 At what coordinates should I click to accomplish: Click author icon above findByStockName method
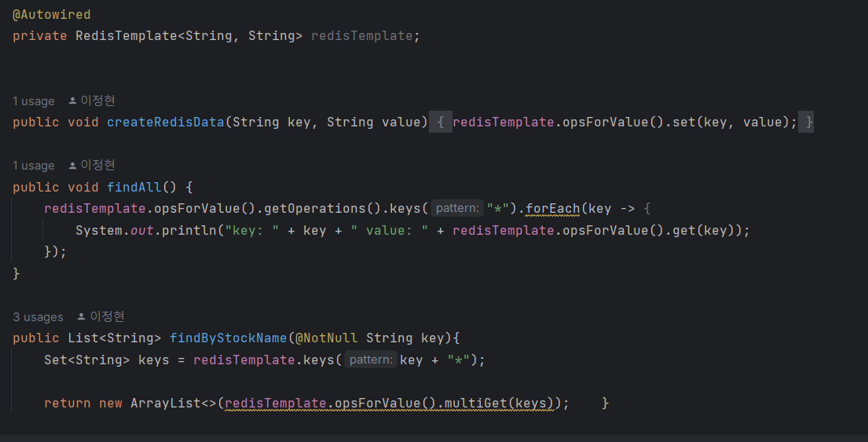(82, 316)
